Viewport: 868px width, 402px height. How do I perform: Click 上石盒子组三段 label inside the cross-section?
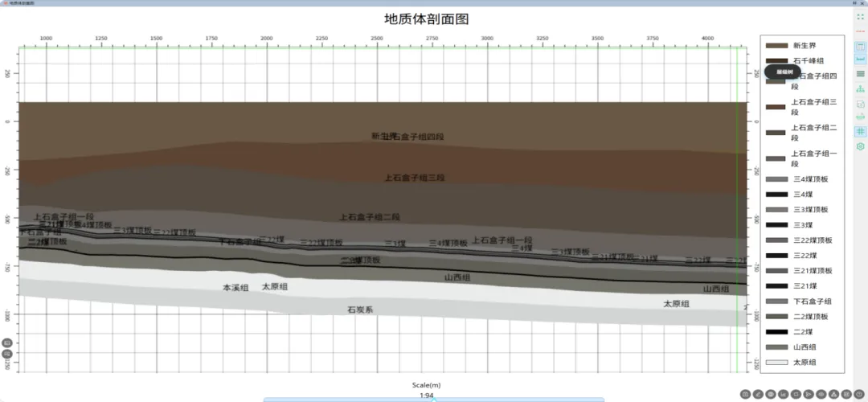[416, 178]
